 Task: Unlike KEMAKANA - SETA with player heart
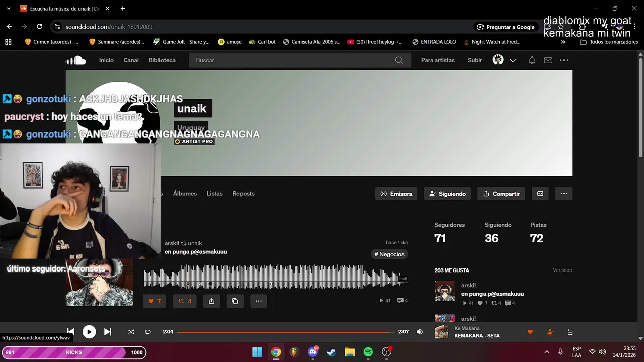pyautogui.click(x=530, y=332)
